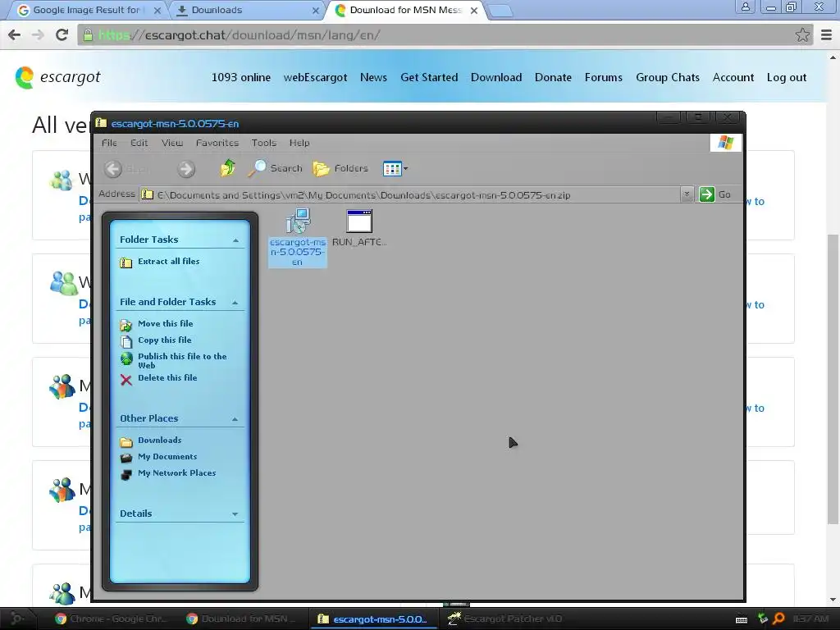Click Delete this file
Image resolution: width=840 pixels, height=630 pixels.
click(x=167, y=377)
